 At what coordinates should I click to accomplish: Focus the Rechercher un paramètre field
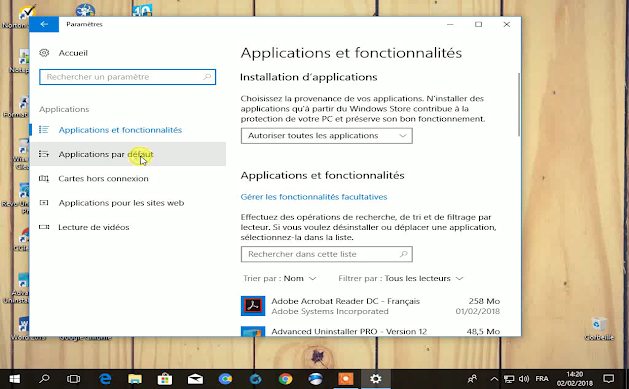pos(128,77)
